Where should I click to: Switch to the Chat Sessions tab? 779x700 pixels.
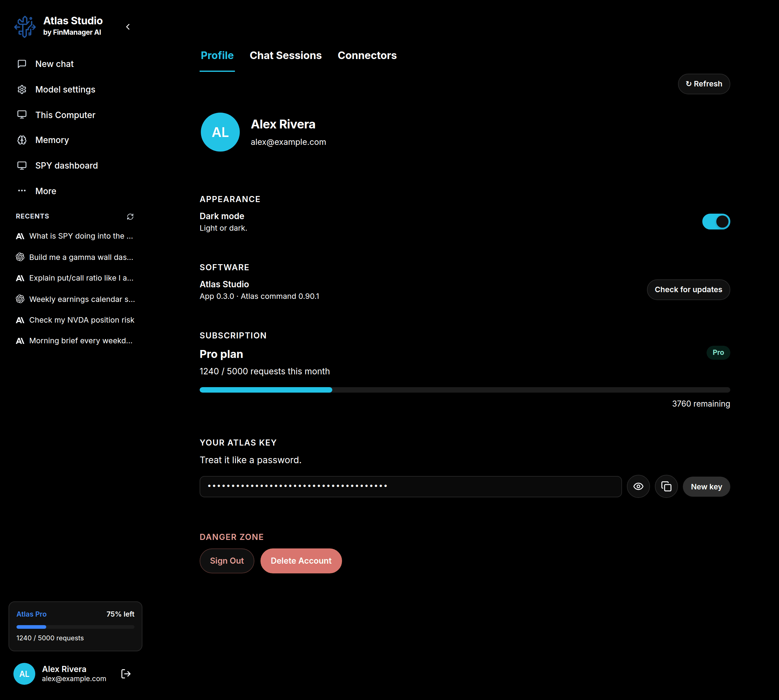[x=286, y=55]
